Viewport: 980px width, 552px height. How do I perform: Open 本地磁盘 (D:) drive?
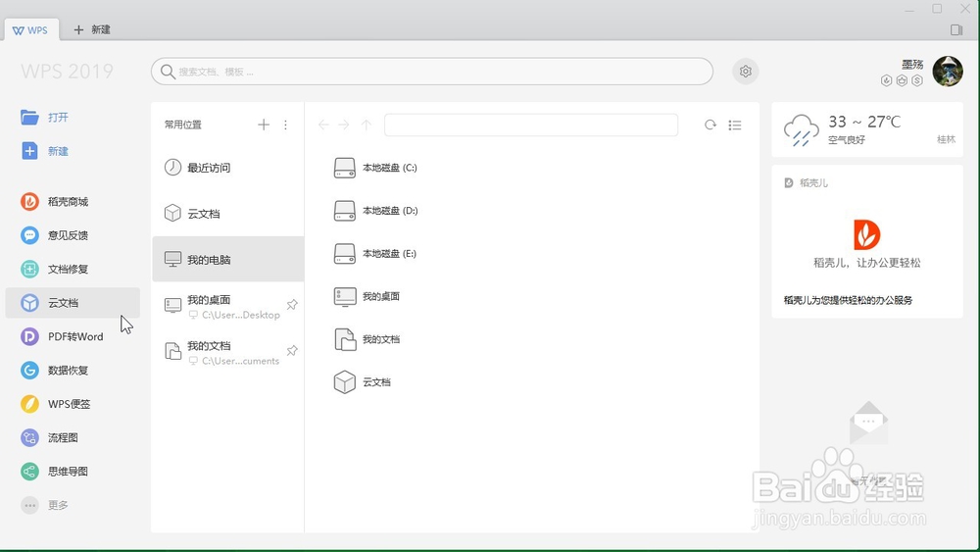(x=375, y=211)
